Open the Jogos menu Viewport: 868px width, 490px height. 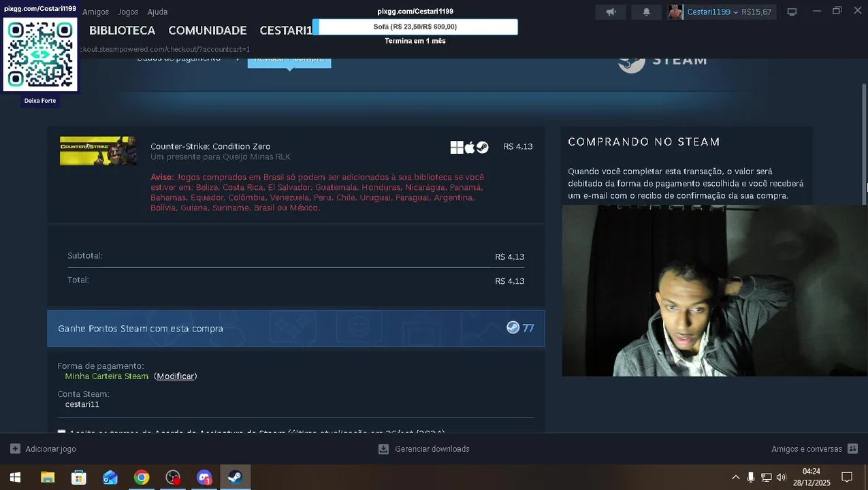tap(127, 12)
